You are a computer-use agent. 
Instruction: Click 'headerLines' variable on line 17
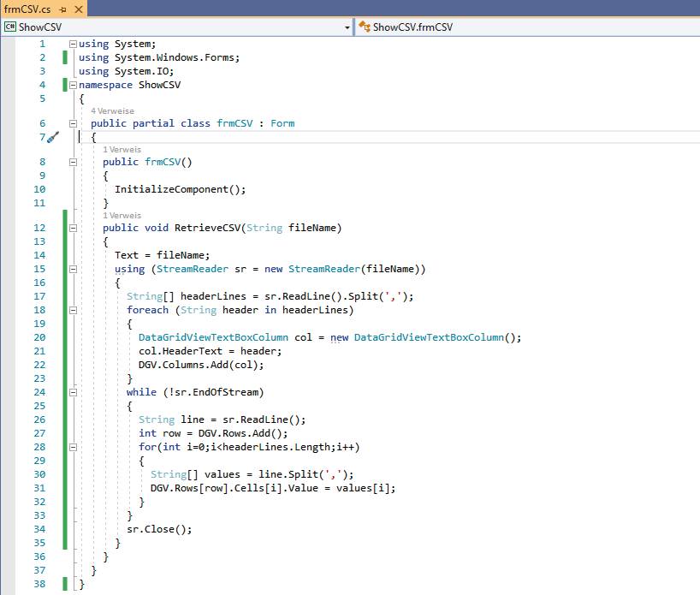tap(213, 296)
